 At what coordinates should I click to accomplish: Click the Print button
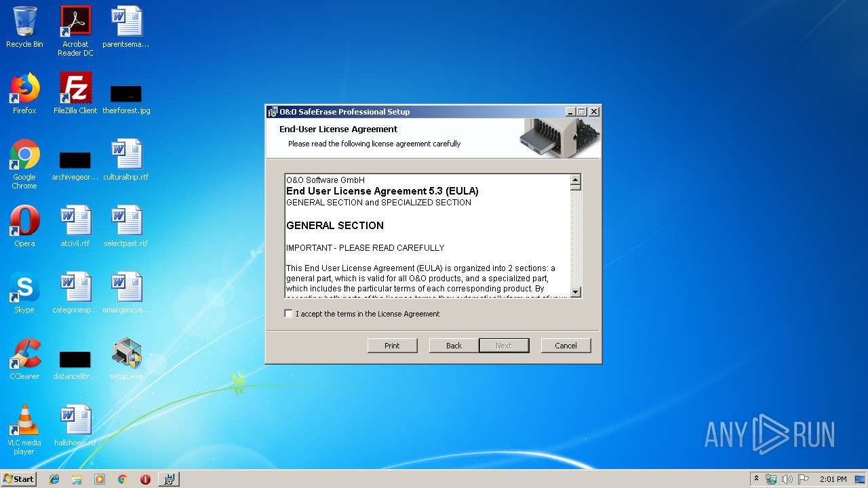[392, 346]
